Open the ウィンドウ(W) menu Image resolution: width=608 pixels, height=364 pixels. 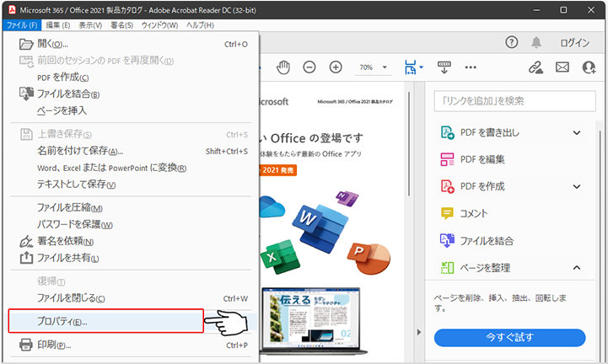coord(159,25)
